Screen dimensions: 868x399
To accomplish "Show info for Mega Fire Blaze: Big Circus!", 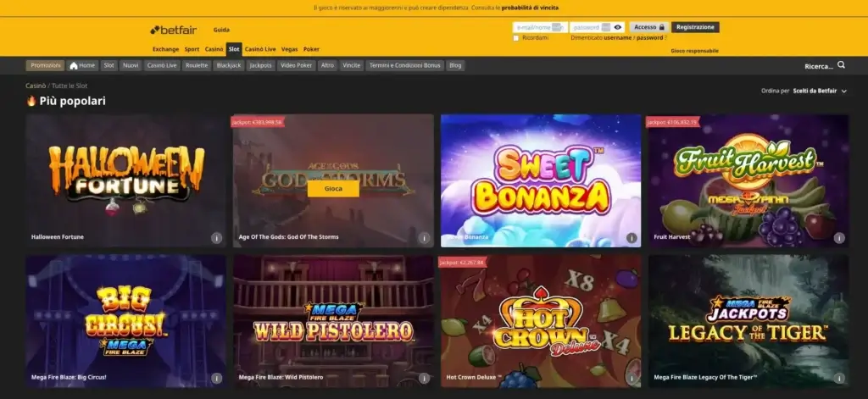I will click(x=216, y=379).
